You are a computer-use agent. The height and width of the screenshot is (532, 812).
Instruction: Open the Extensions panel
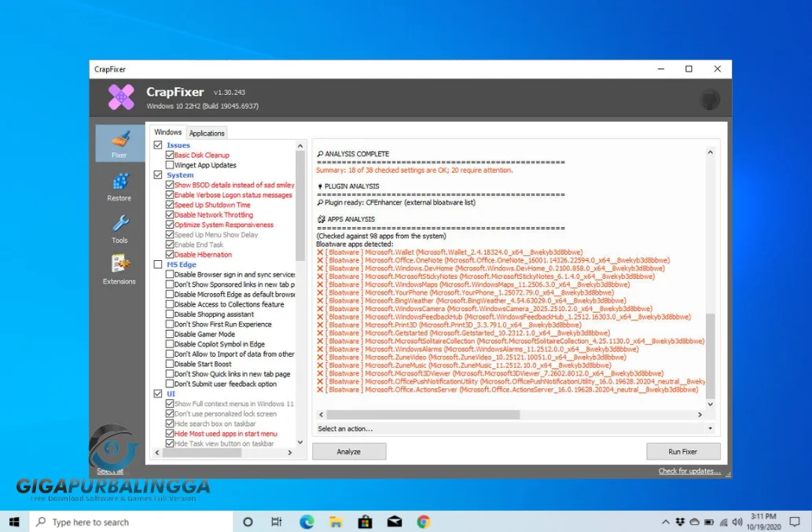(x=119, y=268)
